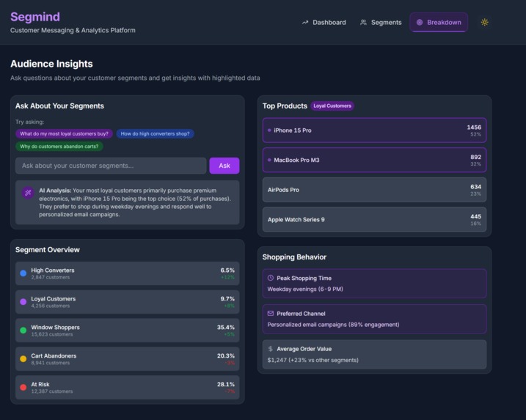Choose suggestion 'How do high converters shop?'
The image size is (526, 420).
pyautogui.click(x=155, y=133)
